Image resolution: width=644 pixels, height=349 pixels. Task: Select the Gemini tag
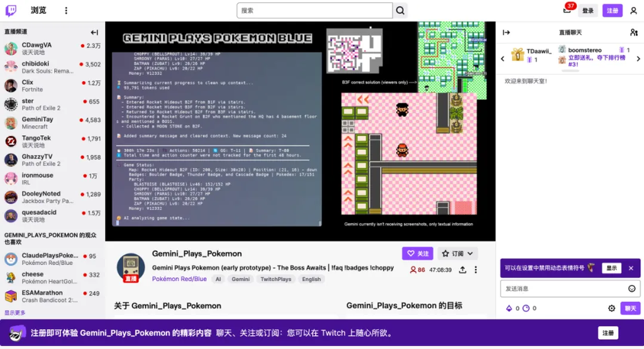tap(240, 279)
